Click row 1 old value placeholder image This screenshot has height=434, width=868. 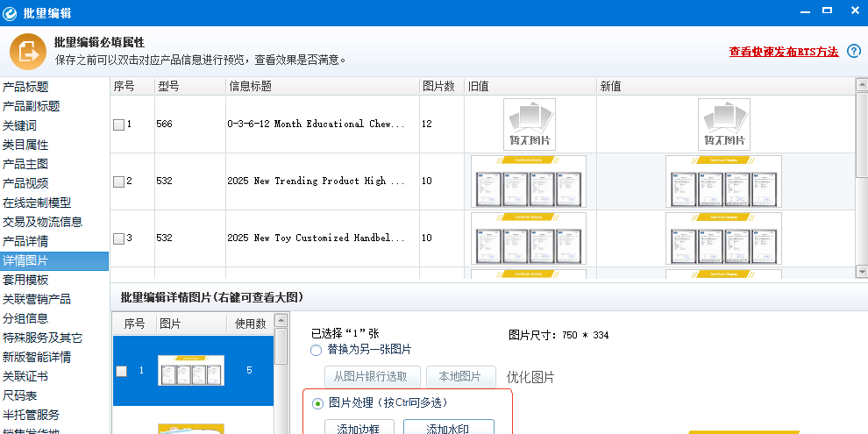pos(529,124)
